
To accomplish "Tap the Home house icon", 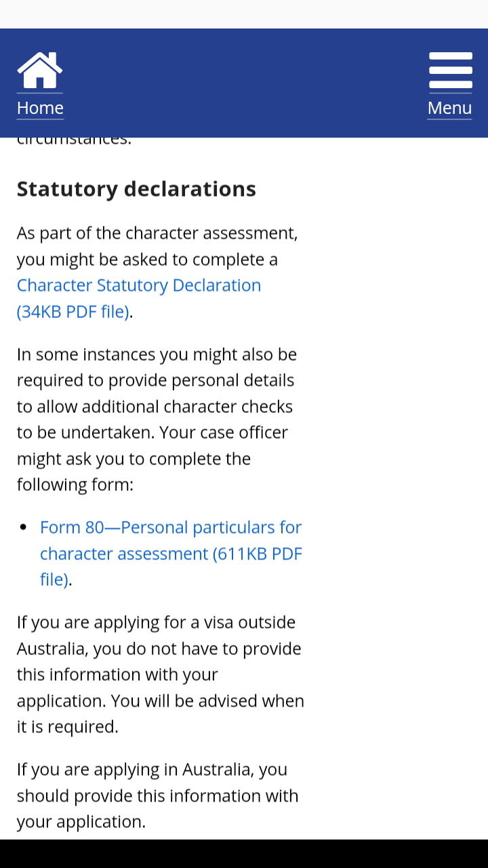I will click(40, 71).
